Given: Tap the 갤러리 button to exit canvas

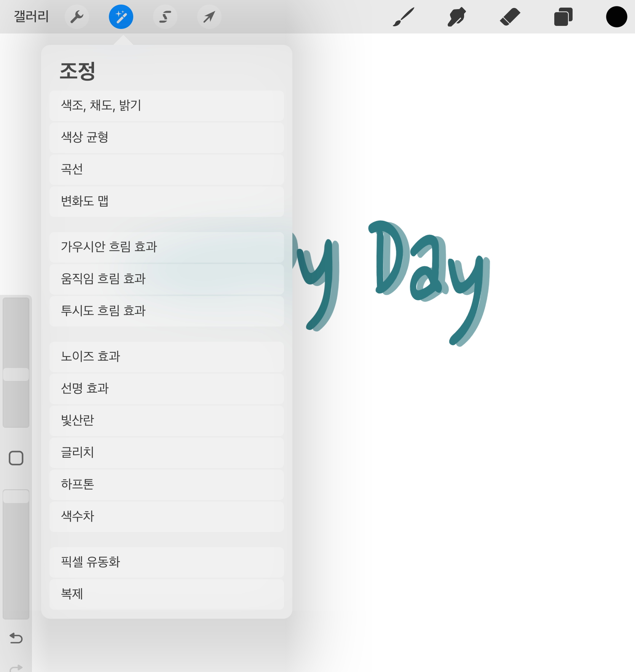Looking at the screenshot, I should (30, 16).
